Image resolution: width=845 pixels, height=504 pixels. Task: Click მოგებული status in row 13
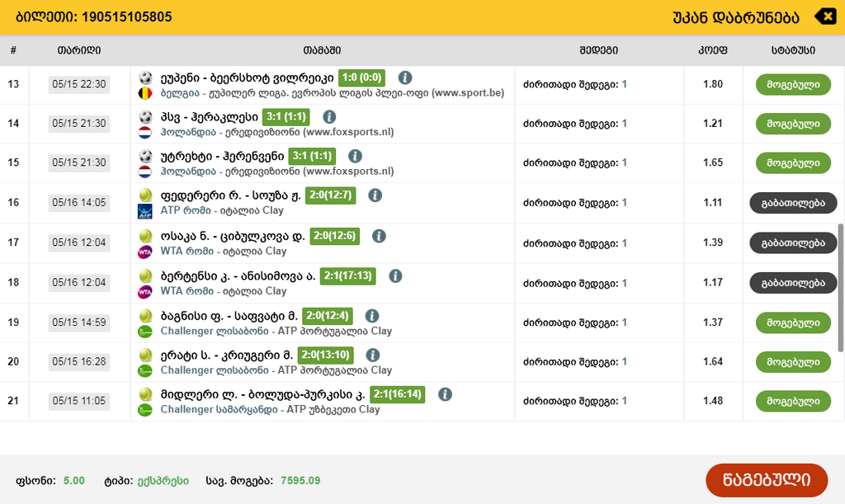[793, 84]
